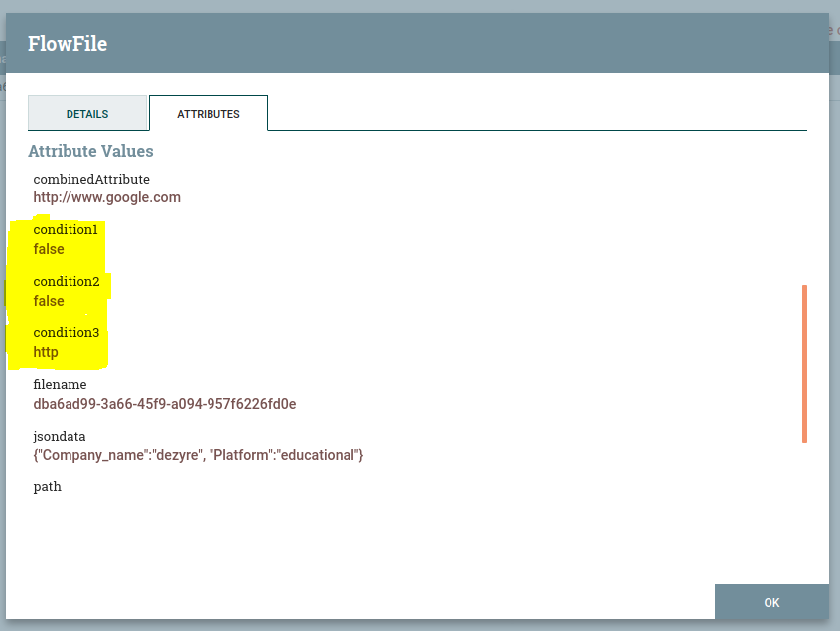Click the http://www.google.com attribute value
The image size is (840, 631).
pos(107,197)
